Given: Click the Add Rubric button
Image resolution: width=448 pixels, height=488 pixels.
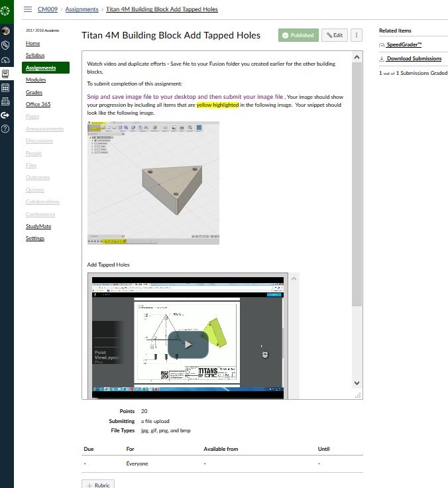Looking at the screenshot, I should click(x=98, y=484).
